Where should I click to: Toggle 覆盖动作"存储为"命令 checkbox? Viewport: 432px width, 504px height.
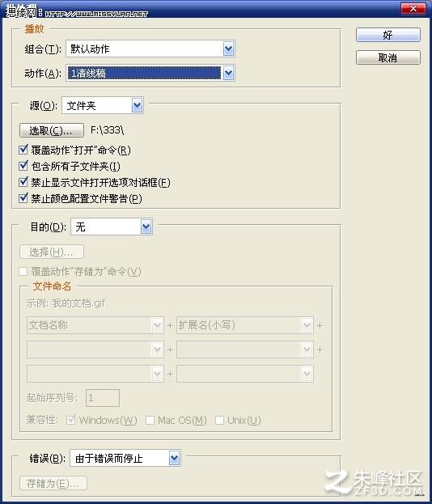[x=23, y=272]
